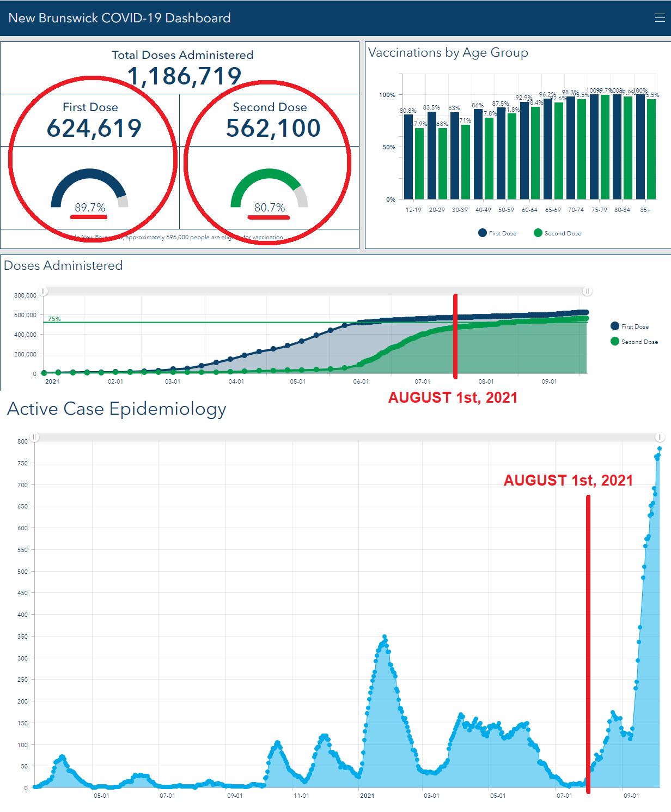Click the Total Doses Administered number 1,186,719

pos(184,76)
